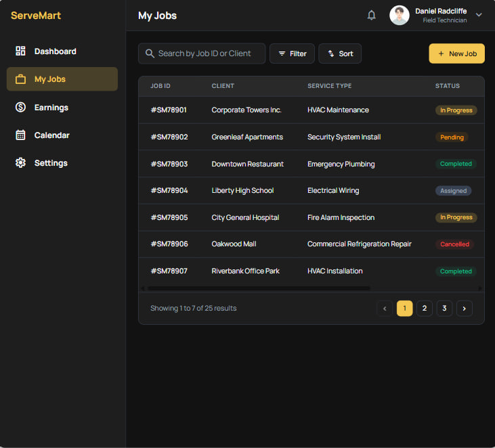Create a New Job

point(457,53)
